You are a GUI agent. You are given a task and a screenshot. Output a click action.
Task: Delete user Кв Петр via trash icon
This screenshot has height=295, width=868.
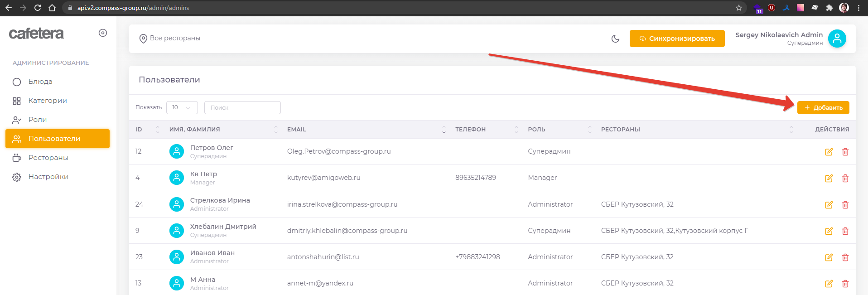845,178
